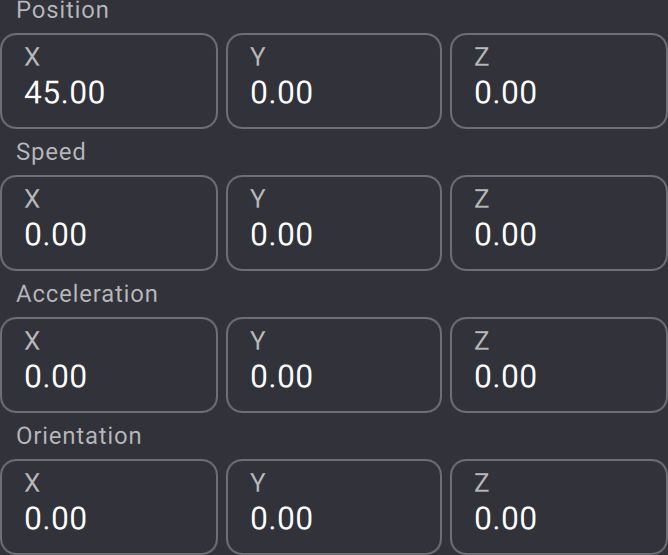The image size is (668, 555).
Task: Click the X axis label in Position
Action: coord(32,57)
